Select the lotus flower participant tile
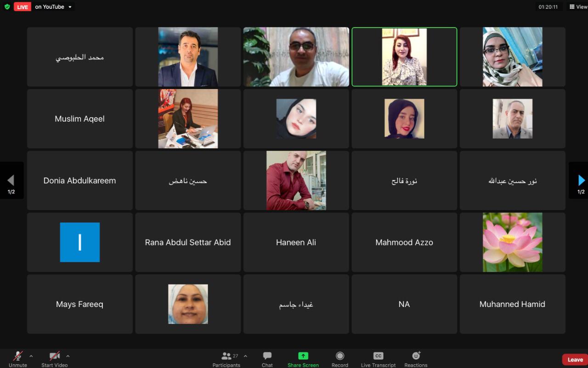The image size is (588, 368). point(512,242)
